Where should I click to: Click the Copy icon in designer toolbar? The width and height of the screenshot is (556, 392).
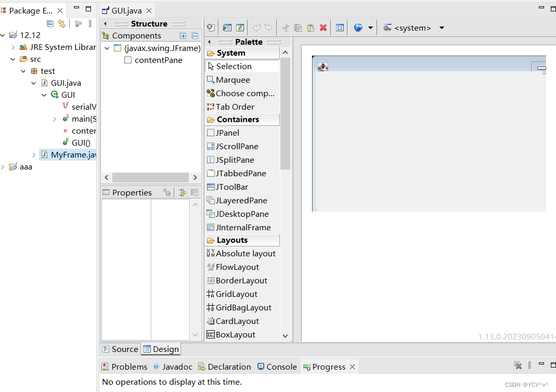pyautogui.click(x=298, y=28)
